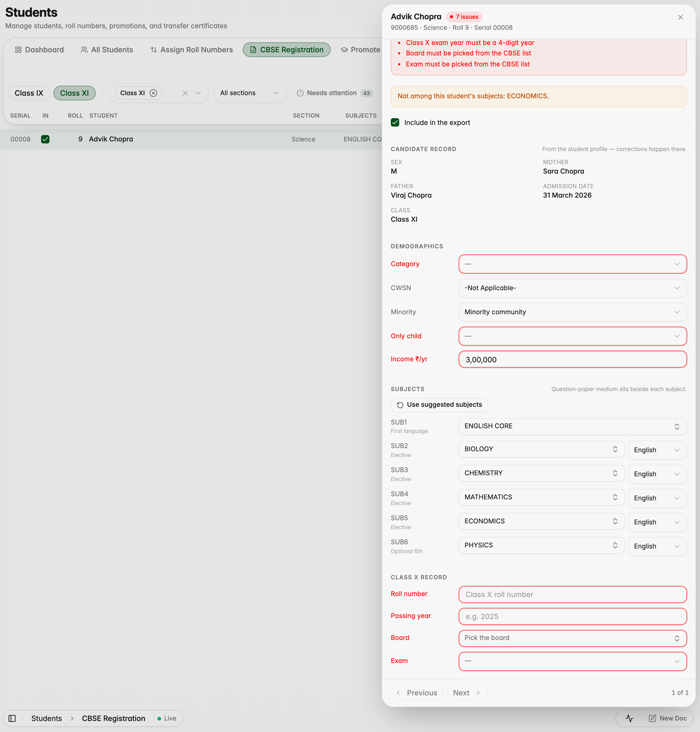Open the Category dropdown

[572, 264]
